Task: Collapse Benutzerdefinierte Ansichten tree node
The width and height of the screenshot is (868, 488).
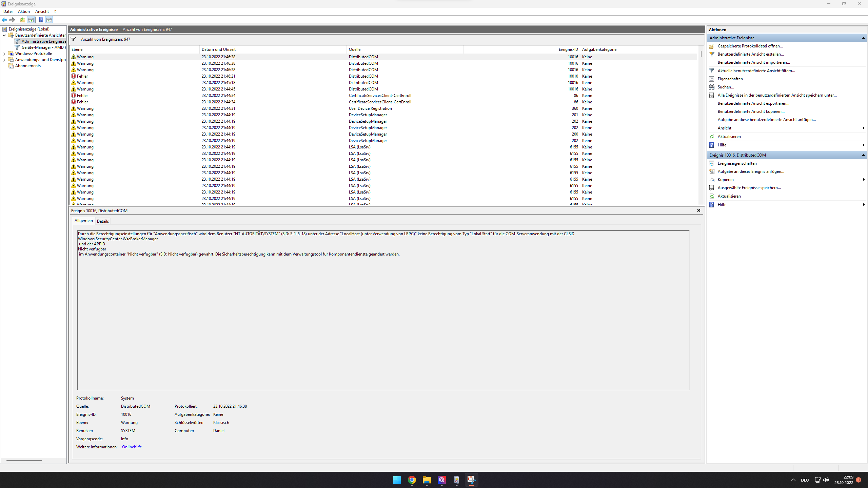Action: [x=4, y=35]
